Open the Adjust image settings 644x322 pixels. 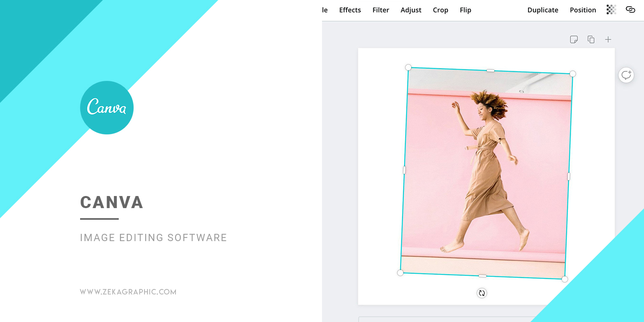[x=411, y=10]
